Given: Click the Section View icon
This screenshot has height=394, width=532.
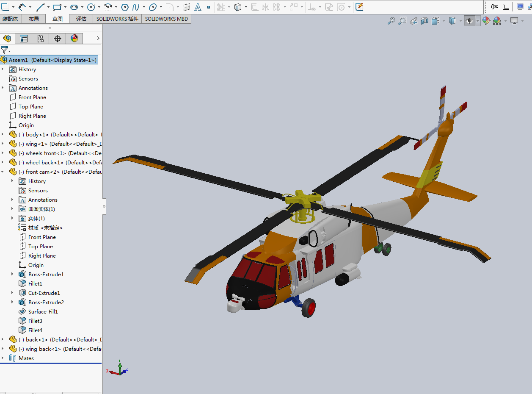Looking at the screenshot, I should pyautogui.click(x=424, y=21).
